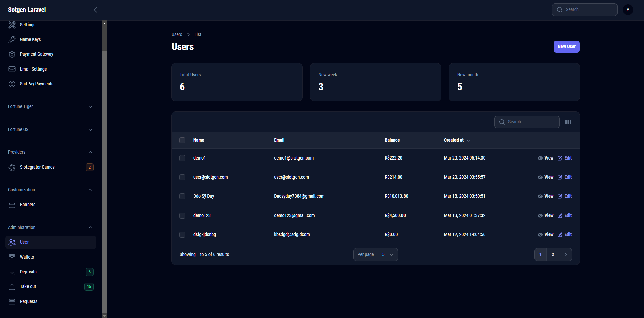Image resolution: width=644 pixels, height=318 pixels.
Task: Open Slotegrator Games puzzle icon
Action: [x=12, y=167]
